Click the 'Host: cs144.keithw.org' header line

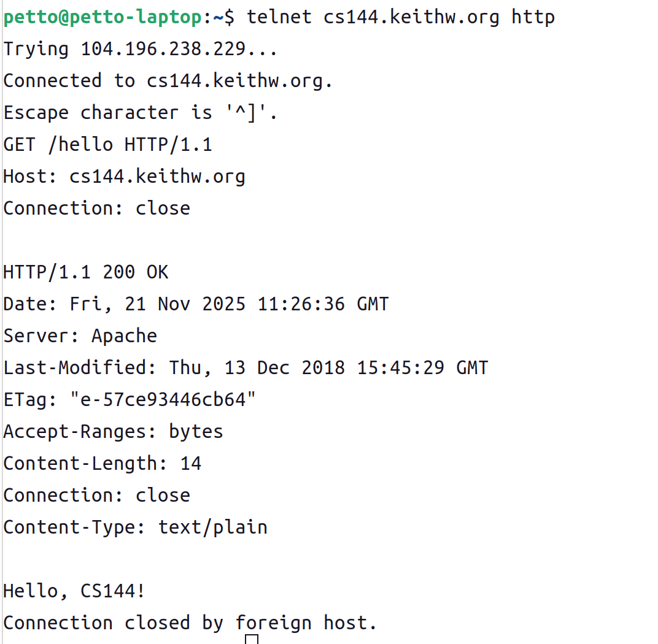pos(124,176)
